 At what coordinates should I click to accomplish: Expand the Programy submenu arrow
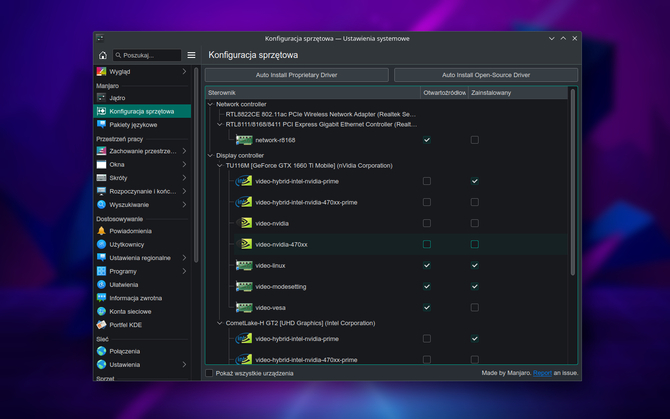click(x=184, y=271)
